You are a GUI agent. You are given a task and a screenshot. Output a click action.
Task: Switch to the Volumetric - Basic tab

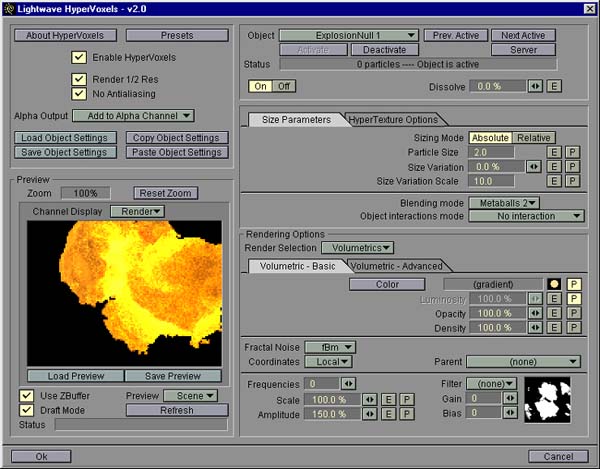coord(297,266)
